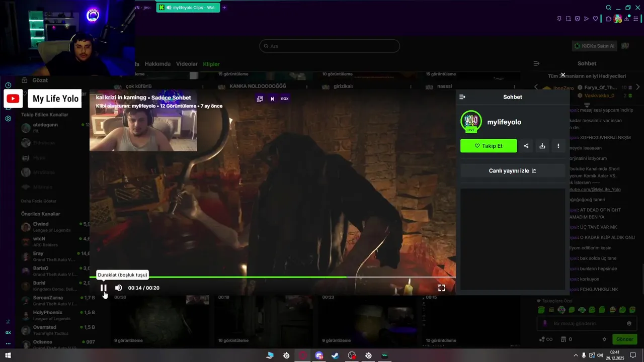Open the Windows Start menu
The image size is (644, 362).
(8, 355)
